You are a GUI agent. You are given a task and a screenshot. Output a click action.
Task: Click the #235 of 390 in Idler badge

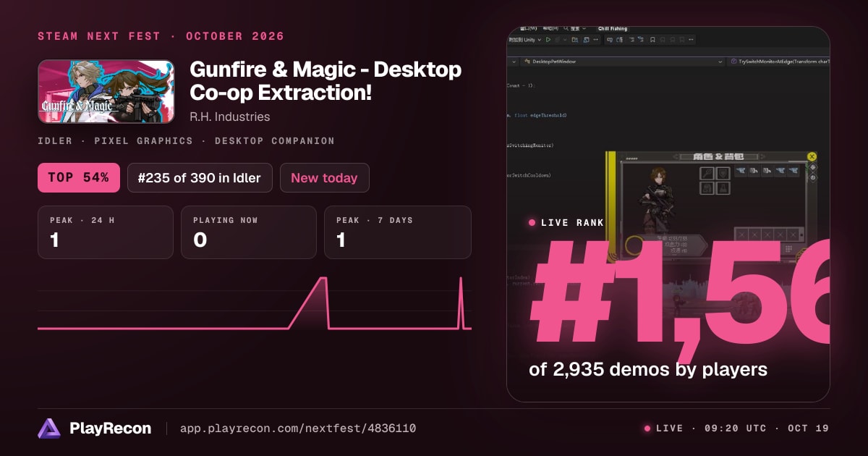200,177
